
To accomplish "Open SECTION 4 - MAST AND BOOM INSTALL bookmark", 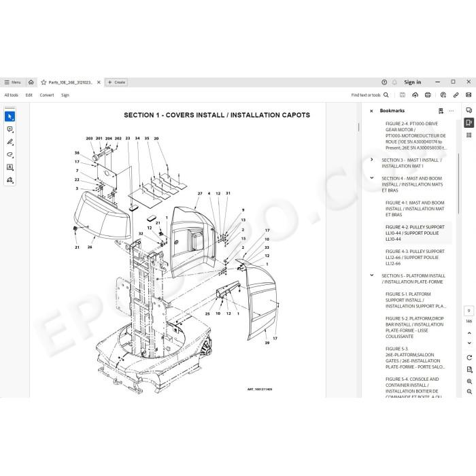I will click(x=412, y=184).
